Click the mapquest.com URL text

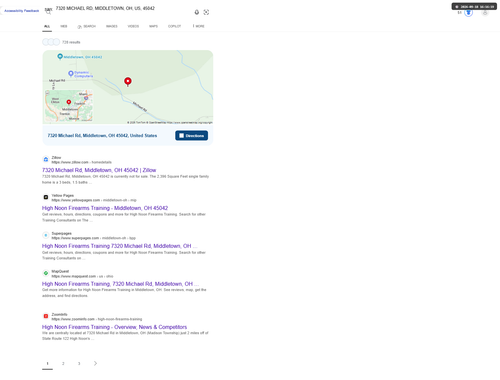pyautogui.click(x=82, y=276)
